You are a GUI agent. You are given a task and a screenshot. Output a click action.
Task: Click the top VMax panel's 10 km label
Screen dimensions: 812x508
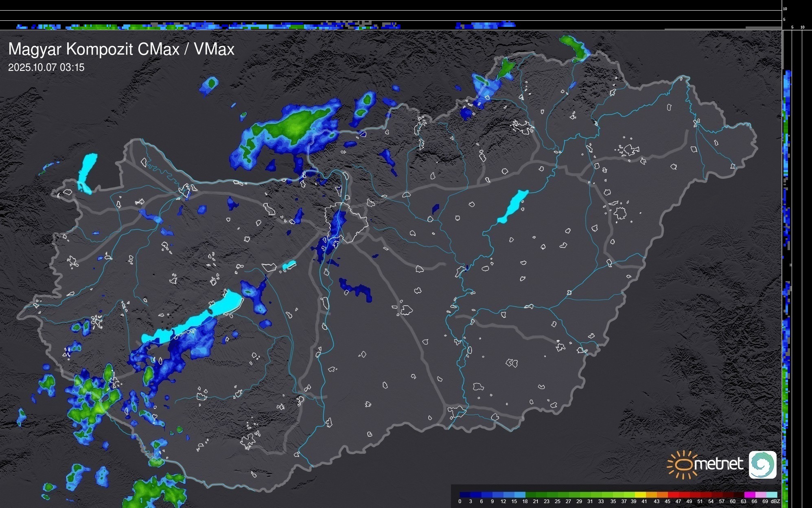(x=785, y=9)
